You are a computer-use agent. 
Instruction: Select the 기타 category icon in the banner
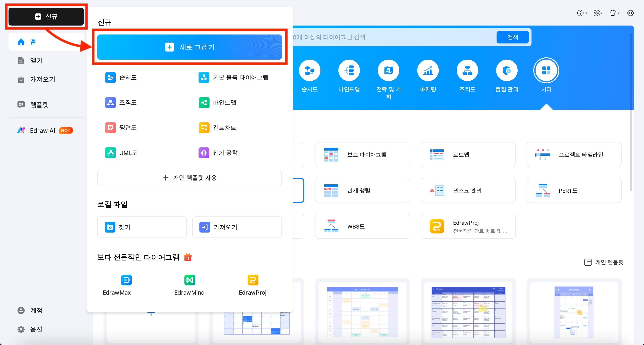click(546, 70)
